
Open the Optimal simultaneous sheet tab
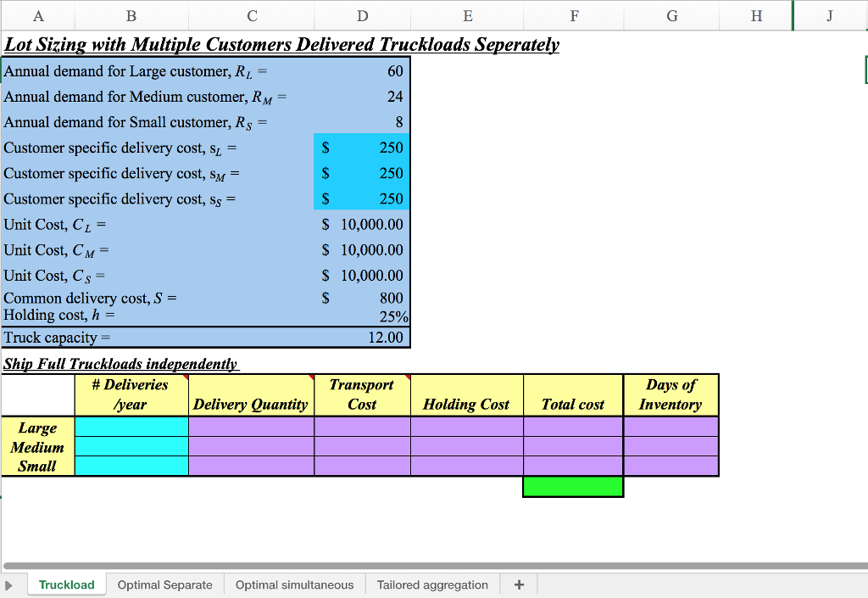tap(294, 584)
